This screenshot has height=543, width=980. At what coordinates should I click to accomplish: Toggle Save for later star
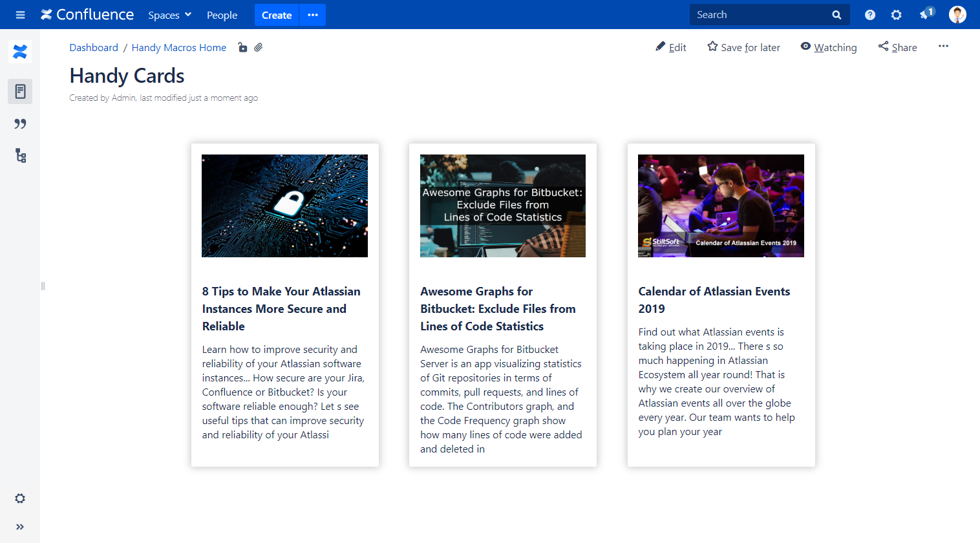(743, 47)
